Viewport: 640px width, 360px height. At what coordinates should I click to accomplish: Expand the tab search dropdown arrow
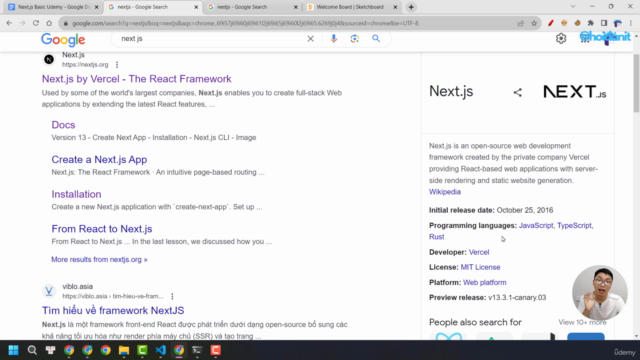(x=573, y=7)
